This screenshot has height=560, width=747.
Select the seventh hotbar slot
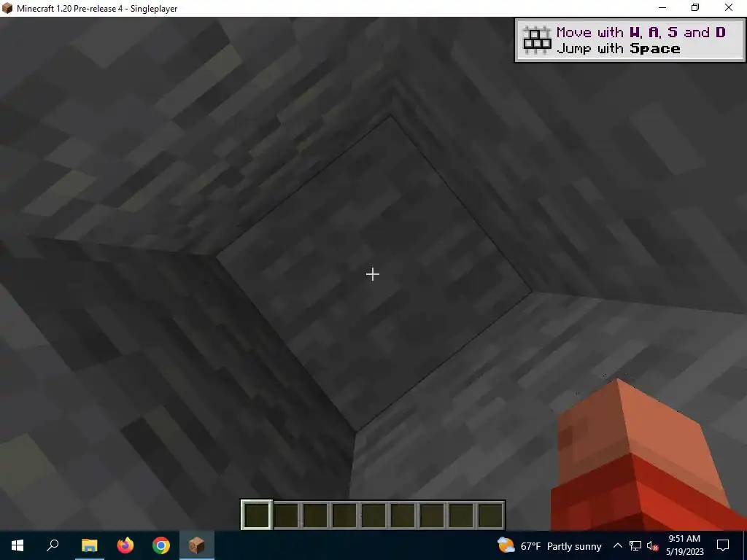(x=432, y=515)
